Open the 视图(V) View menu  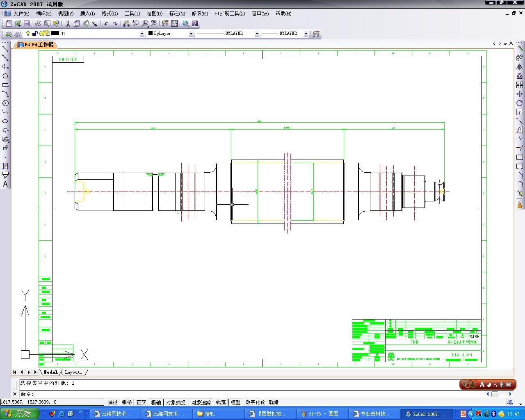pos(66,14)
